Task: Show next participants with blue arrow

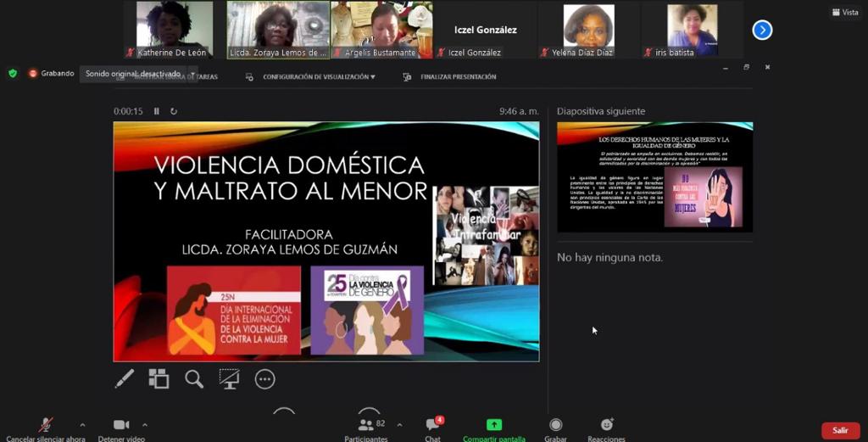Action: click(x=762, y=30)
